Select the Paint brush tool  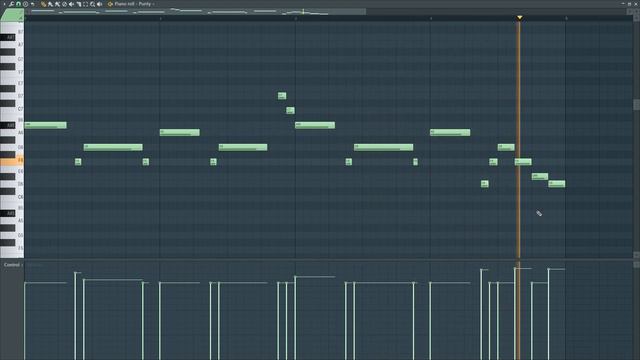(50, 4)
